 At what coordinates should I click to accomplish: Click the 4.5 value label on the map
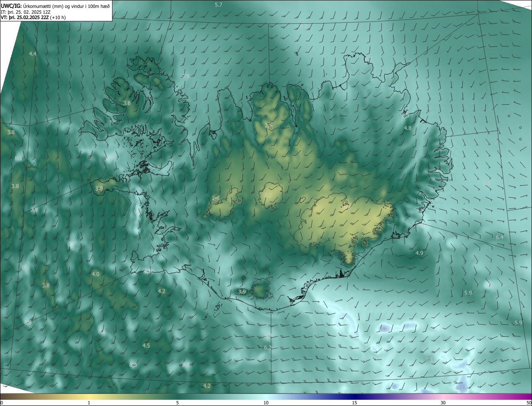click(146, 346)
